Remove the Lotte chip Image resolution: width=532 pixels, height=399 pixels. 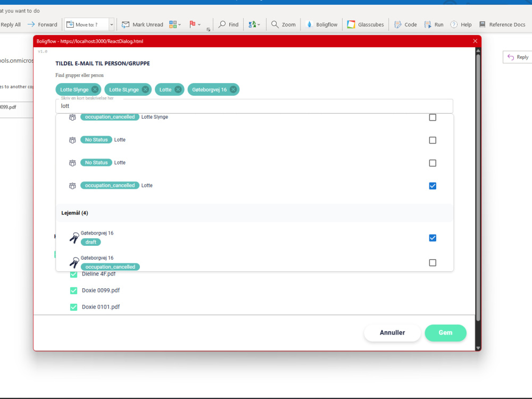178,89
